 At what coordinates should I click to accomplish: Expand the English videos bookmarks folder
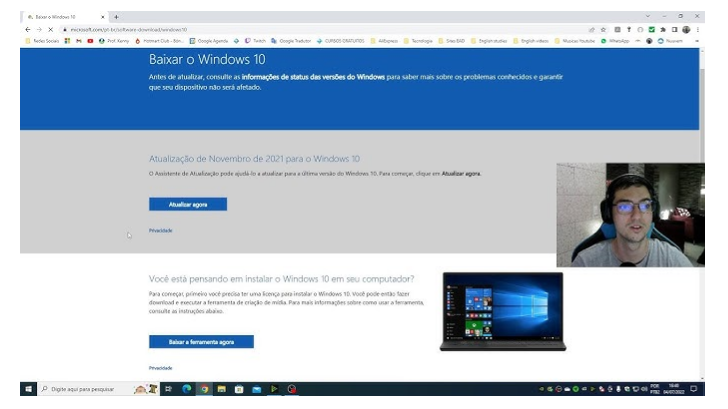pyautogui.click(x=531, y=41)
